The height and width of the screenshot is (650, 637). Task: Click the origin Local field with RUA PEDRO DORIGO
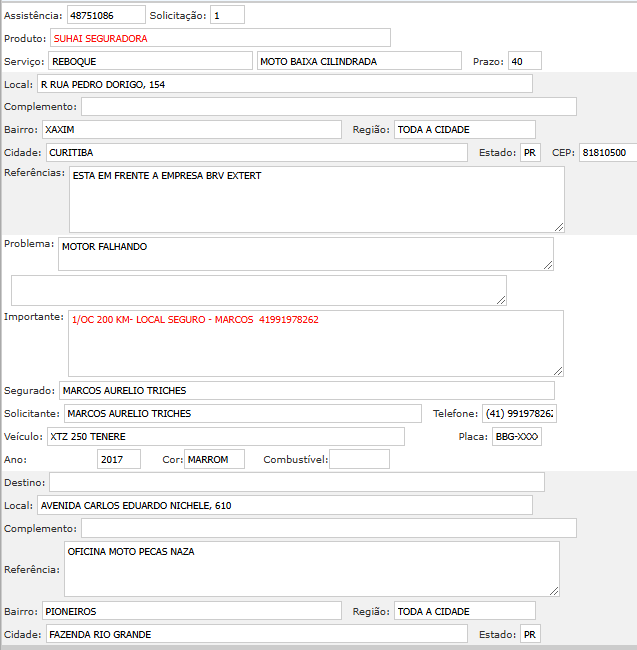284,84
